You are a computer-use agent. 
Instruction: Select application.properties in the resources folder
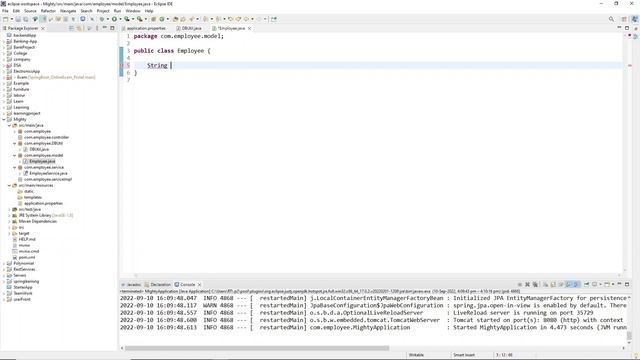[x=43, y=203]
